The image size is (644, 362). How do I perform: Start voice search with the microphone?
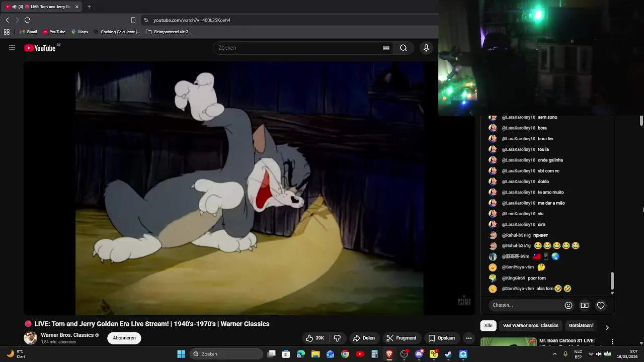point(426,48)
